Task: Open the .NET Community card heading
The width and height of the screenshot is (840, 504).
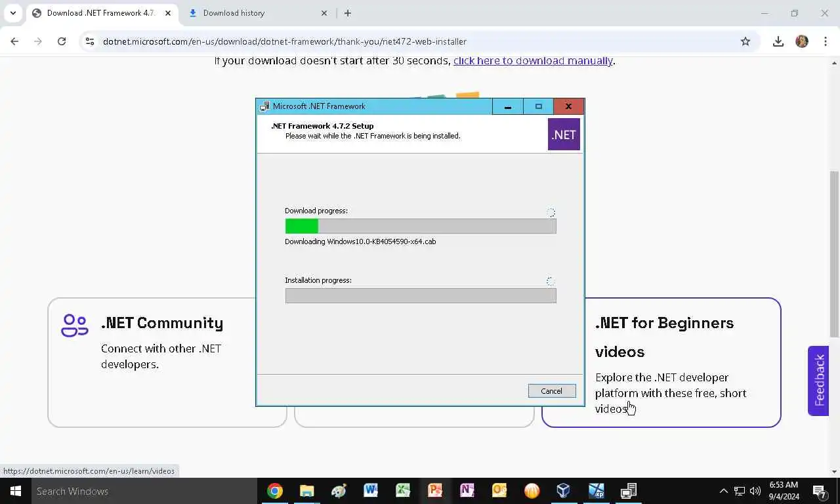Action: point(162,323)
